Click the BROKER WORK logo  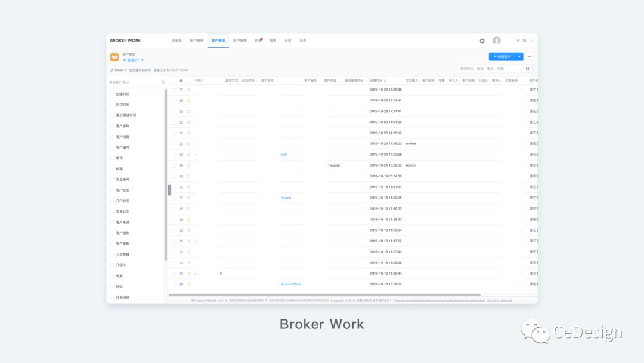[125, 41]
